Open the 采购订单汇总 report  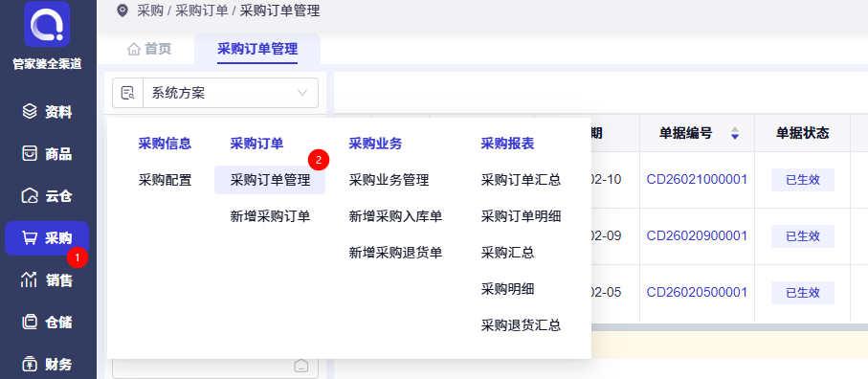pos(522,180)
